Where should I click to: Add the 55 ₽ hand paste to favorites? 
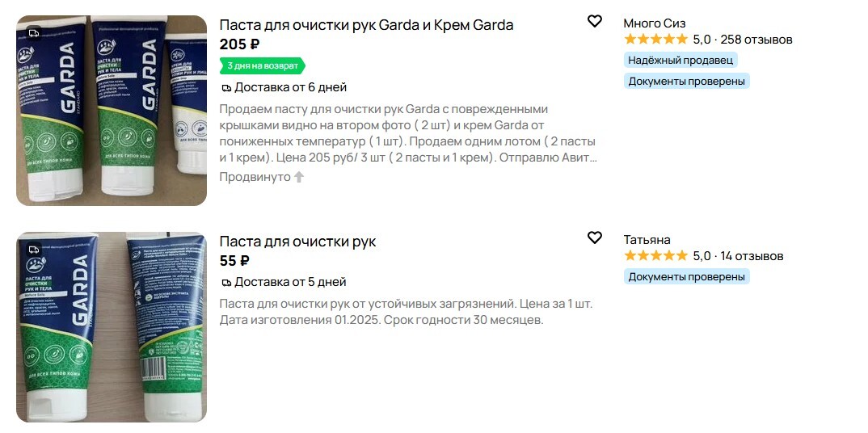pos(594,238)
